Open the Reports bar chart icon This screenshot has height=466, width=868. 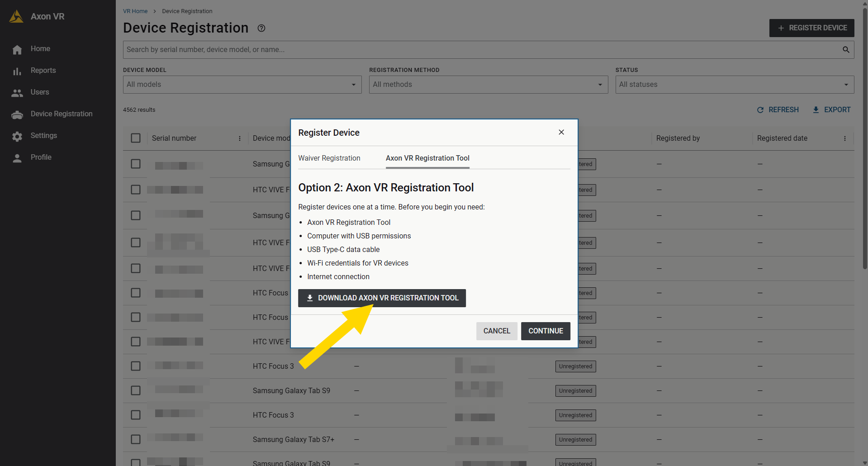click(17, 71)
